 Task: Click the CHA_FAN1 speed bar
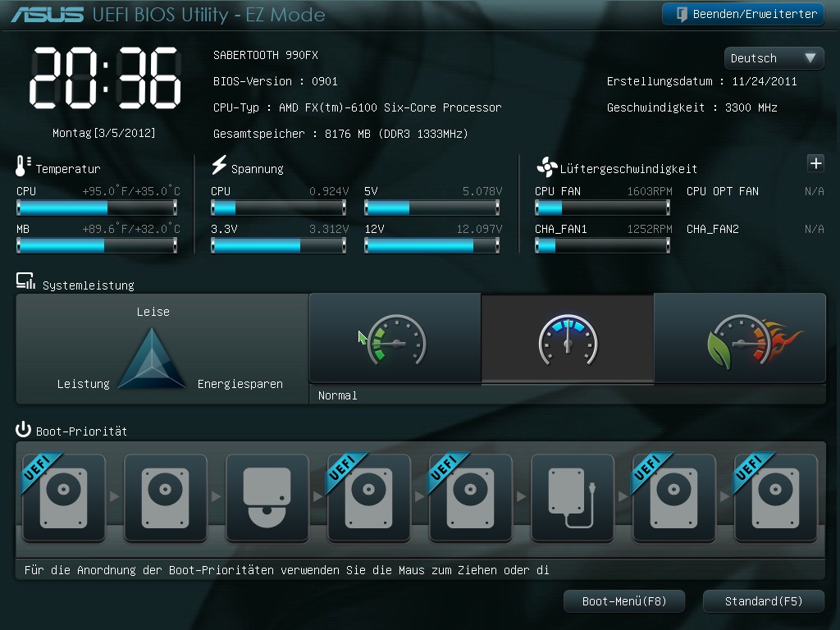602,245
